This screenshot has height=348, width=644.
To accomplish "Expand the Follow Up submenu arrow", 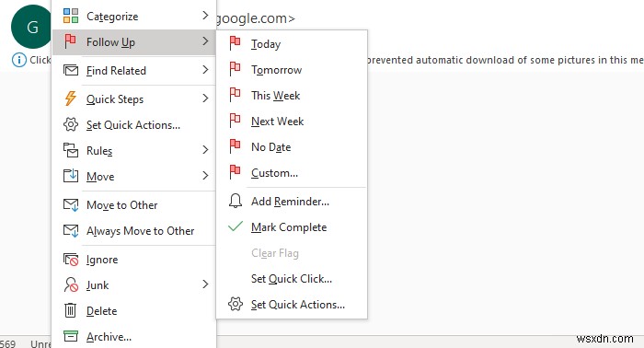I will pyautogui.click(x=205, y=41).
